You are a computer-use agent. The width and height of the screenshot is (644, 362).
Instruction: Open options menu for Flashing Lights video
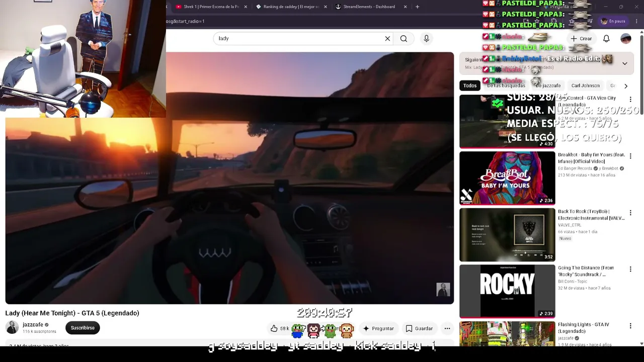[x=630, y=326]
